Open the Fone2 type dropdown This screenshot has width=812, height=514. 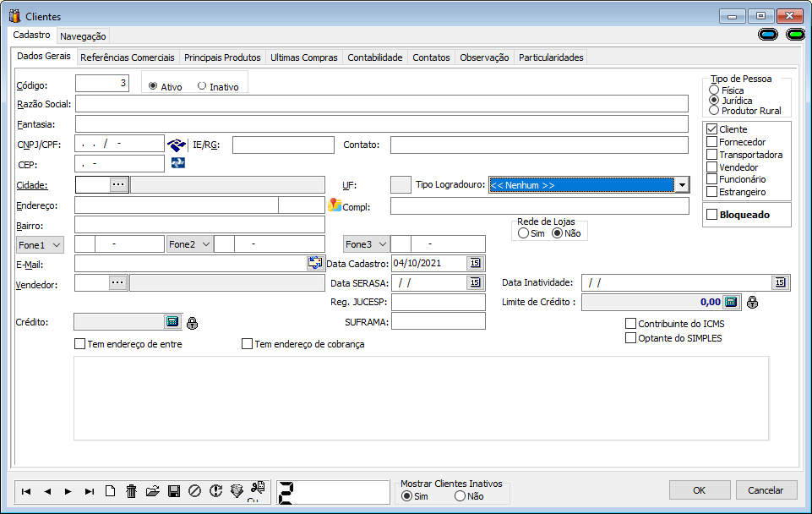189,244
